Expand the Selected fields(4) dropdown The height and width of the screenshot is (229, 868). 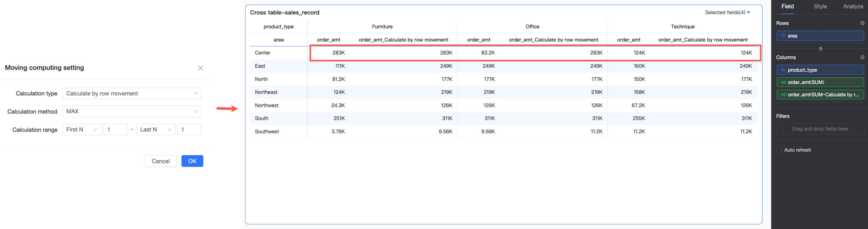727,13
